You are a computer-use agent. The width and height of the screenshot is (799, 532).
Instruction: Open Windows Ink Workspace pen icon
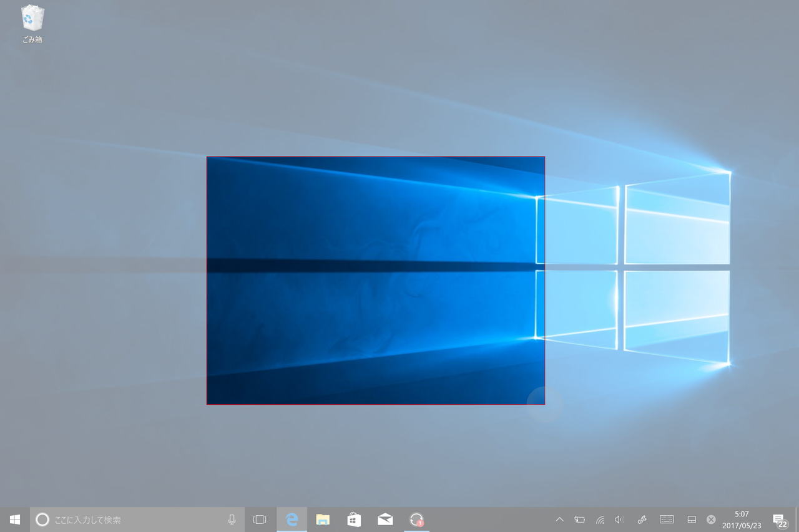642,519
